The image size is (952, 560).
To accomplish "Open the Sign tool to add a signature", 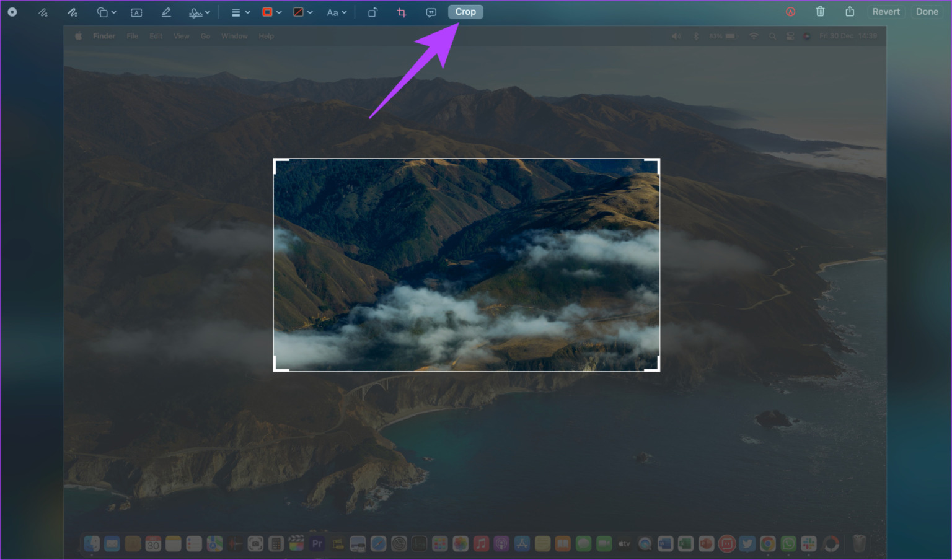I will [195, 11].
